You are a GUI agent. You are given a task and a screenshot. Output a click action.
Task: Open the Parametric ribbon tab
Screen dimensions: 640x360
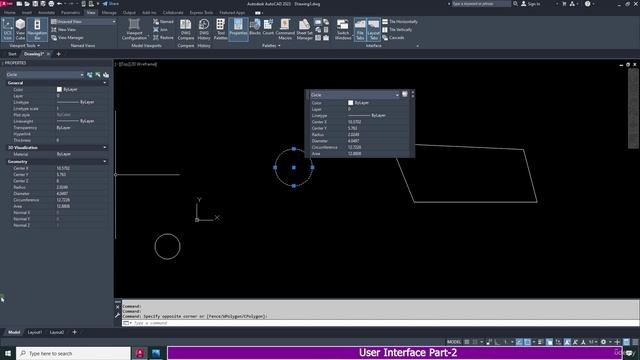coord(70,13)
